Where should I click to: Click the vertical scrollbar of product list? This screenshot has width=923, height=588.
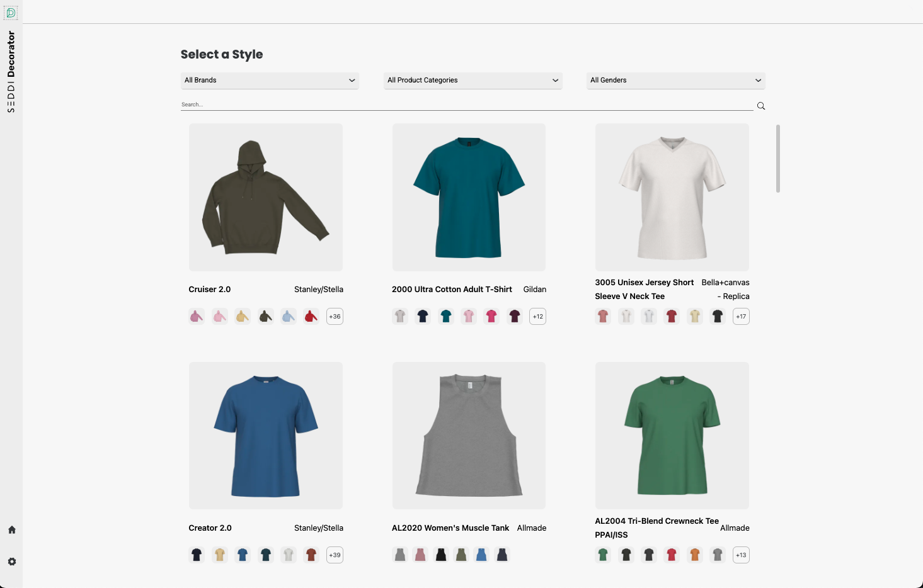[x=778, y=159]
